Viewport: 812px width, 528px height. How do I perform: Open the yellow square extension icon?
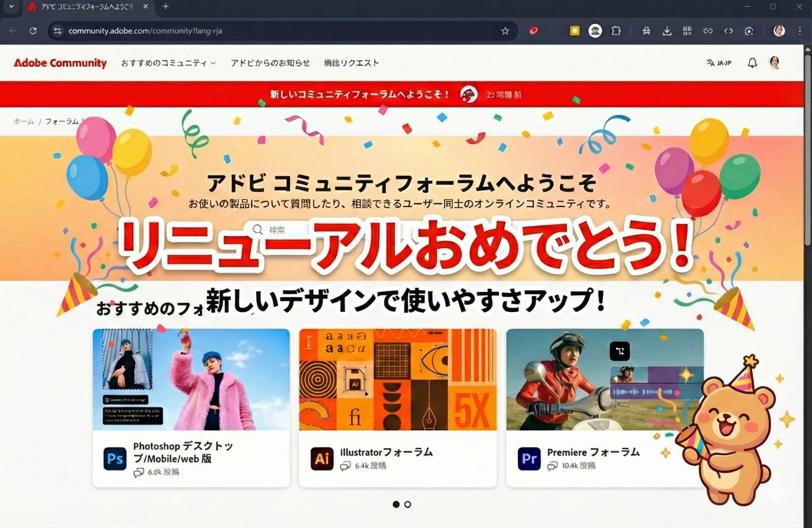pos(575,31)
